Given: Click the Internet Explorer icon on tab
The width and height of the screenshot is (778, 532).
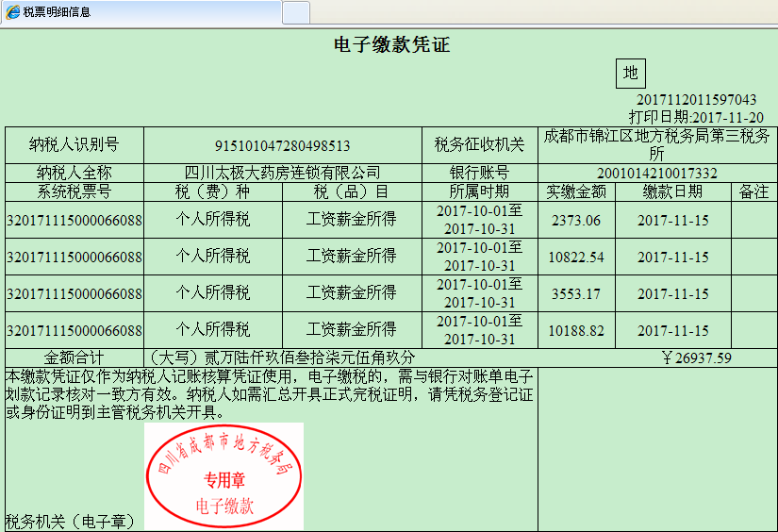Looking at the screenshot, I should (x=13, y=12).
